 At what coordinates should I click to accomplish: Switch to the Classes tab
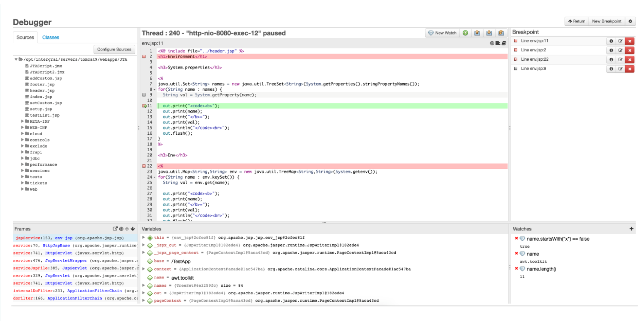coord(51,37)
